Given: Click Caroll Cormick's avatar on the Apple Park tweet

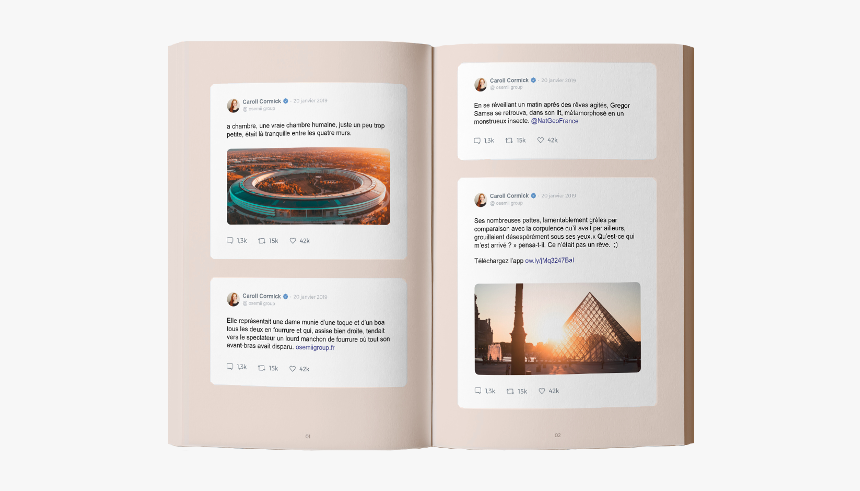Looking at the screenshot, I should (233, 105).
